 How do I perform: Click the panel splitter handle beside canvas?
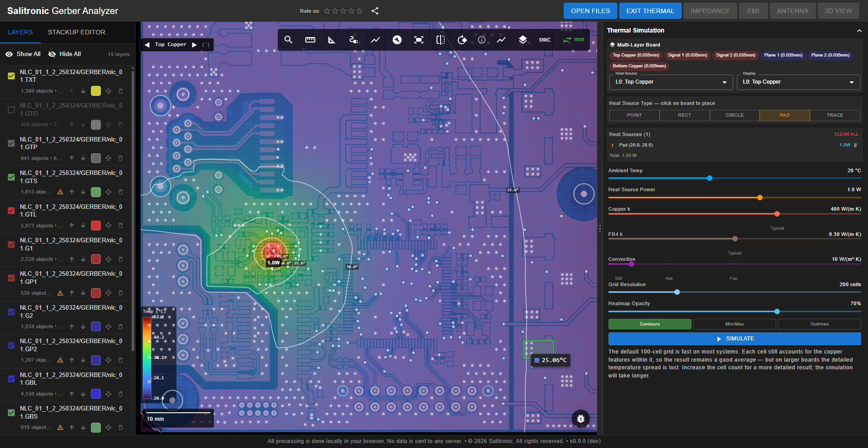(x=600, y=228)
